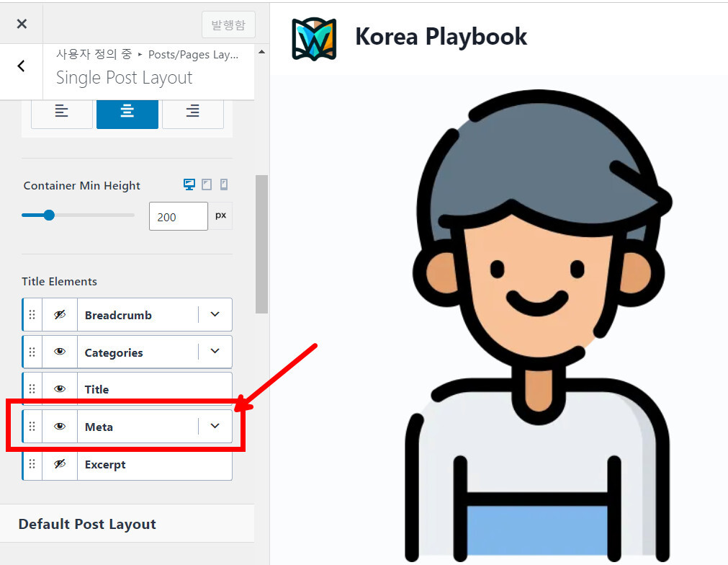Expand the Categories options chevron
Image resolution: width=728 pixels, height=565 pixels.
coord(215,352)
